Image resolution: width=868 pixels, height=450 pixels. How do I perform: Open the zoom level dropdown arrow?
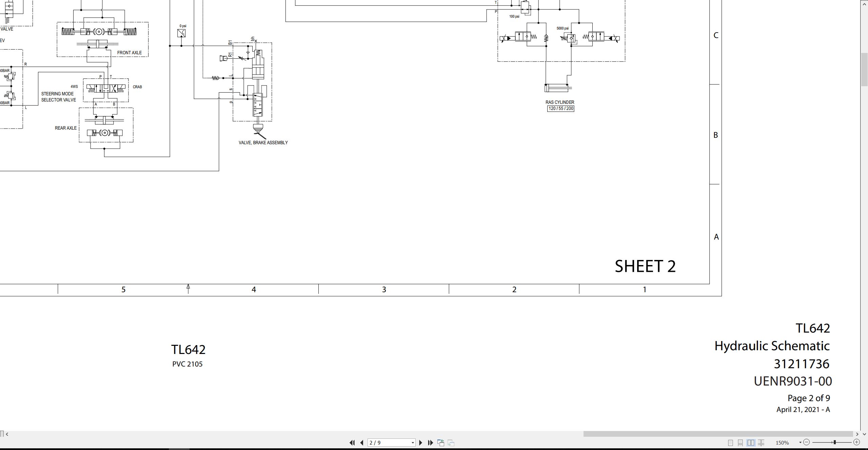[x=800, y=442]
